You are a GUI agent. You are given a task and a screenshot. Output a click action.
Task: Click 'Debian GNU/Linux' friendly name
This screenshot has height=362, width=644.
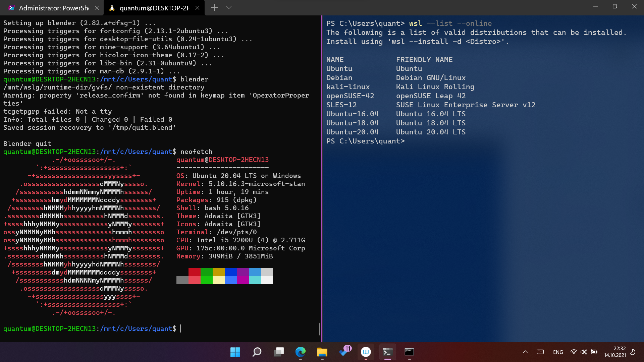(431, 78)
